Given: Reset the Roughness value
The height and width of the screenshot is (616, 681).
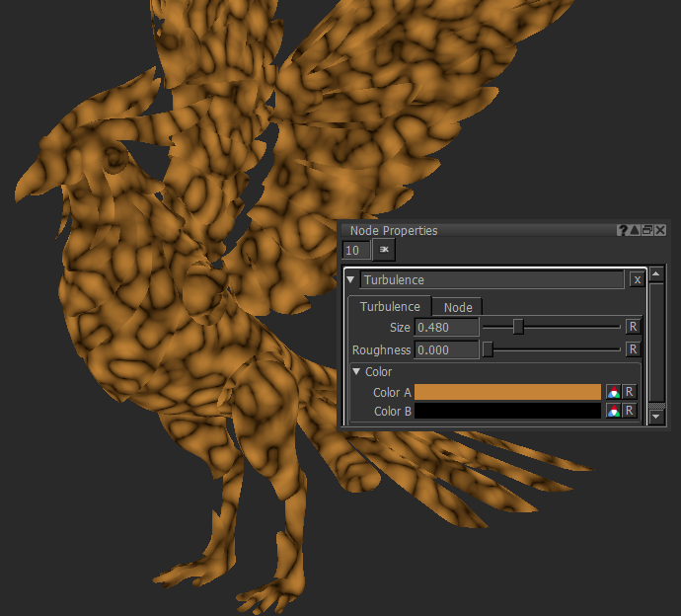Looking at the screenshot, I should pyautogui.click(x=633, y=349).
